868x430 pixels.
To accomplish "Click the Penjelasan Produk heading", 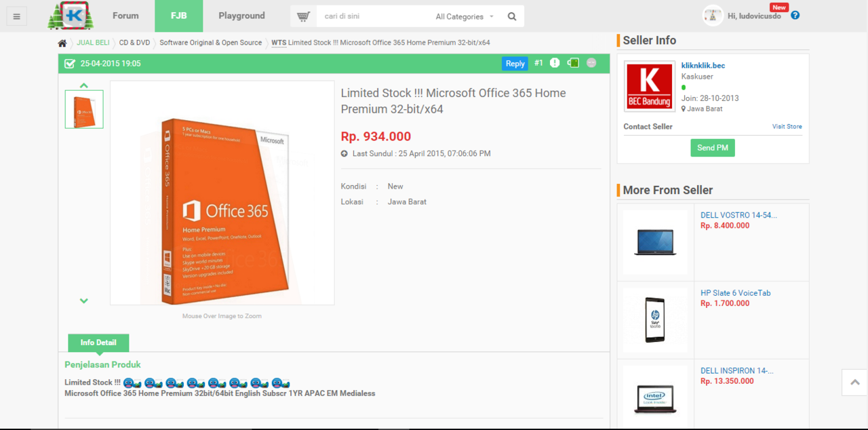I will click(102, 365).
